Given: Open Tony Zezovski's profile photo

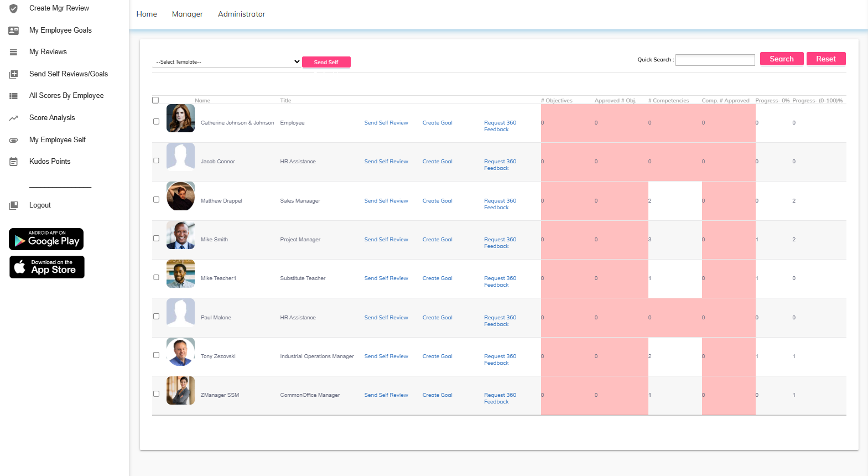Looking at the screenshot, I should pyautogui.click(x=180, y=351).
